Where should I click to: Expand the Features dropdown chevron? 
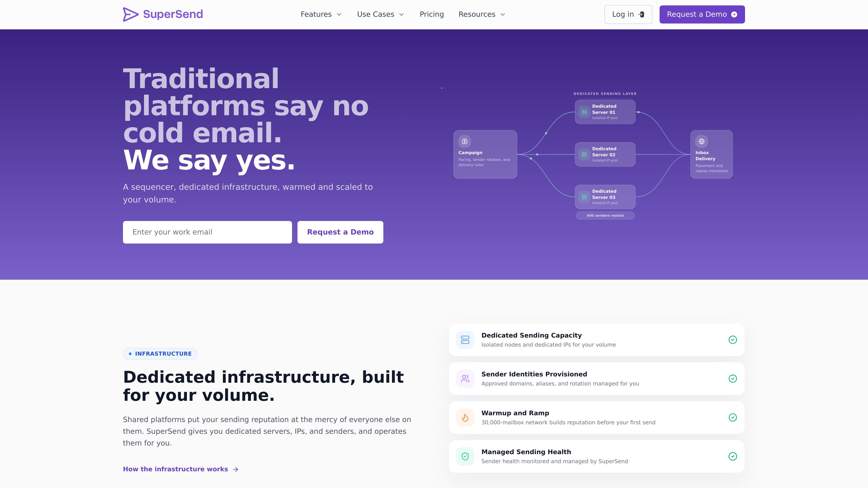[339, 14]
